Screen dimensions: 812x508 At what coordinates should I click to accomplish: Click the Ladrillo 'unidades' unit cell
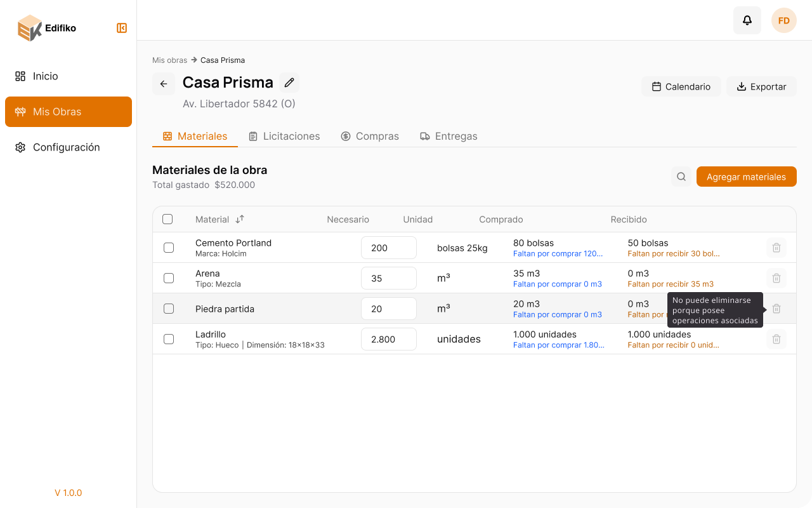(459, 339)
